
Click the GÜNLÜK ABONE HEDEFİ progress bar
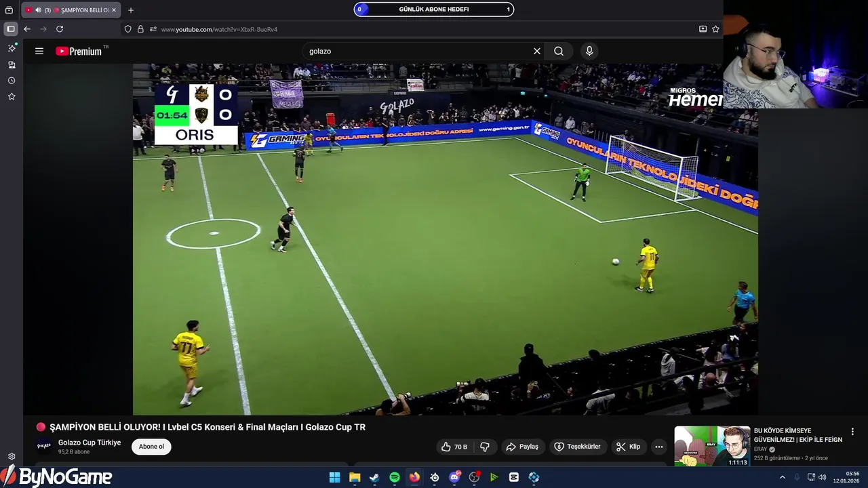pyautogui.click(x=434, y=9)
